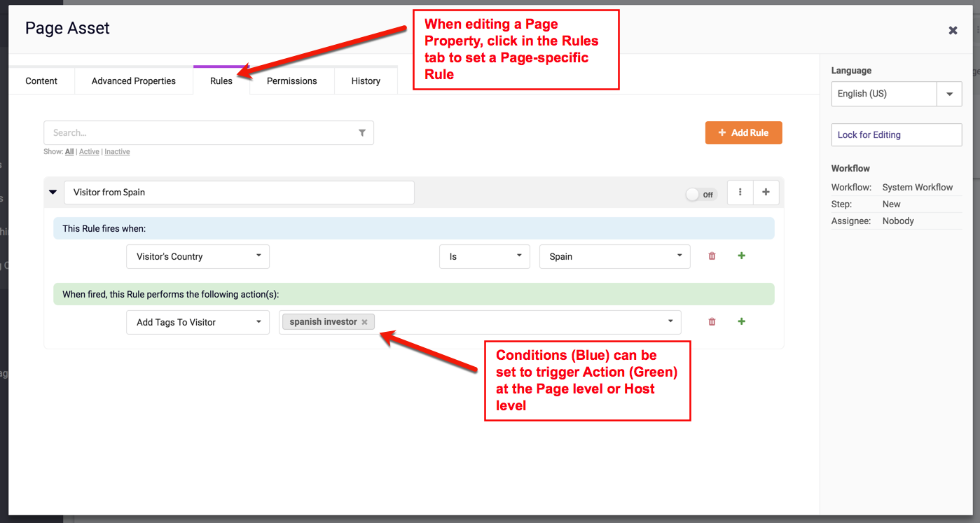The image size is (980, 523).
Task: Delete the Add Tags To Visitor action
Action: point(712,322)
